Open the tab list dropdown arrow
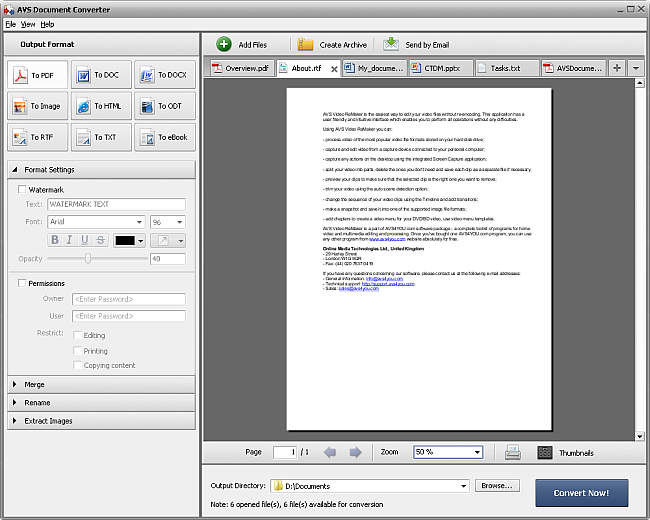The width and height of the screenshot is (650, 520). [635, 68]
